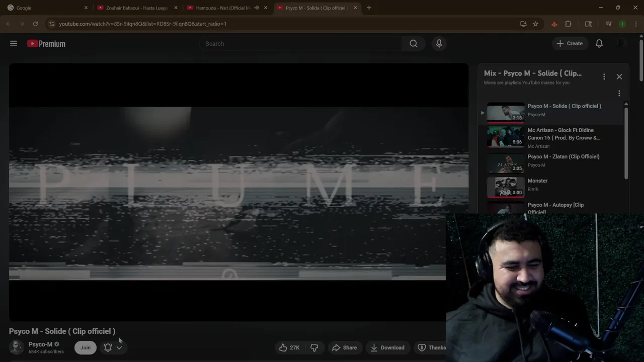
Task: Open the Chrome three-dot menu
Action: (635, 24)
